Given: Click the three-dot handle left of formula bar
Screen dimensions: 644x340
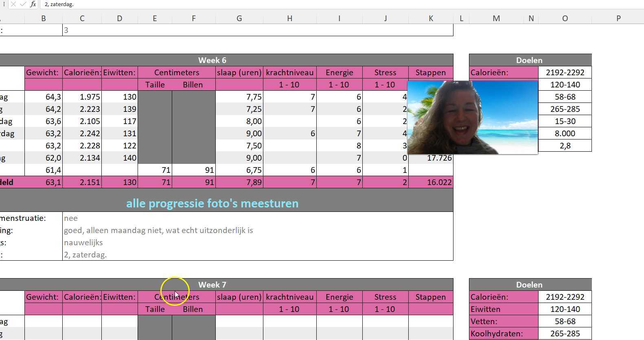Looking at the screenshot, I should [4, 4].
